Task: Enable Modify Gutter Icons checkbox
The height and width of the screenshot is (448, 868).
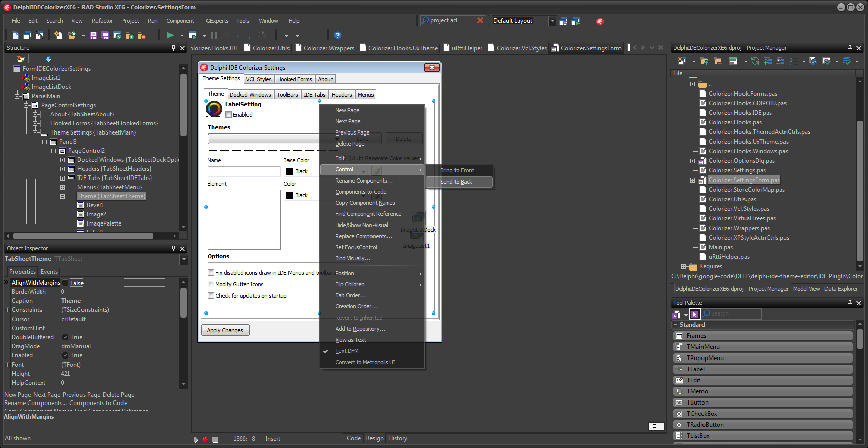Action: click(211, 284)
